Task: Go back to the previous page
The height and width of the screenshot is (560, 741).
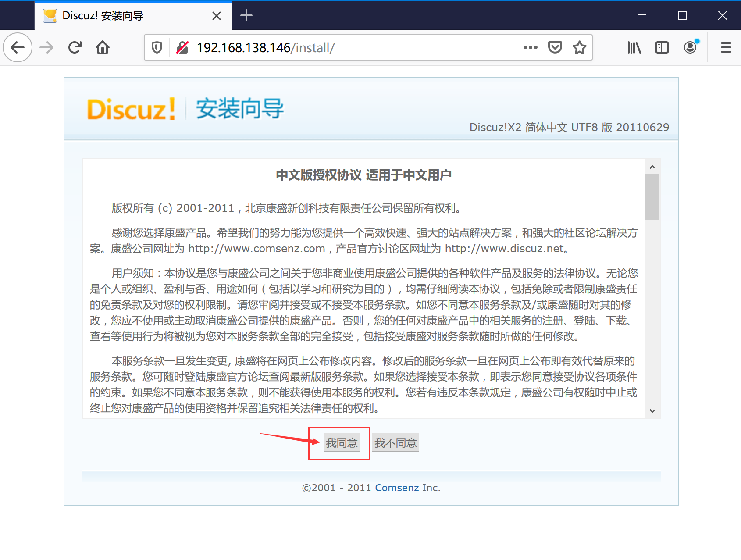Action: tap(18, 47)
